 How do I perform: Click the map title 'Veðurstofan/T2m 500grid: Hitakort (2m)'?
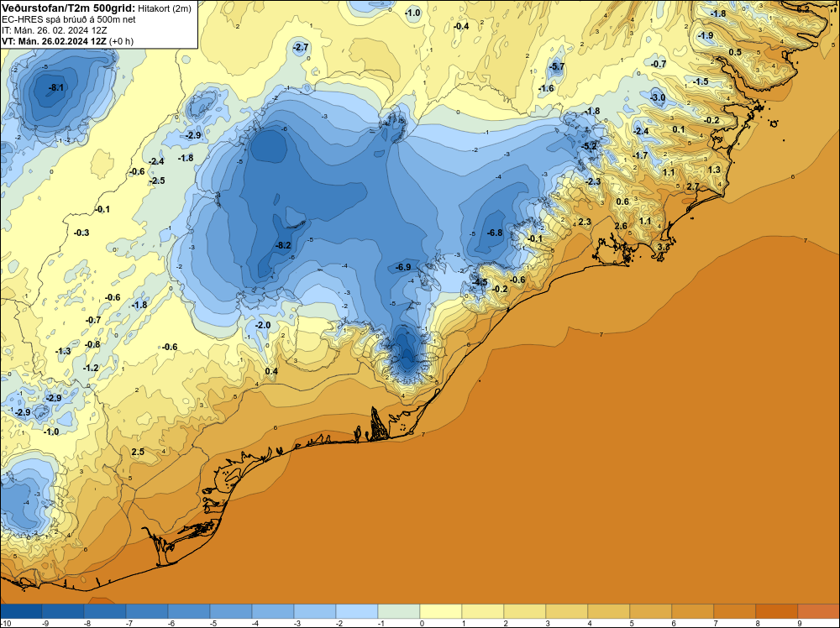point(97,8)
